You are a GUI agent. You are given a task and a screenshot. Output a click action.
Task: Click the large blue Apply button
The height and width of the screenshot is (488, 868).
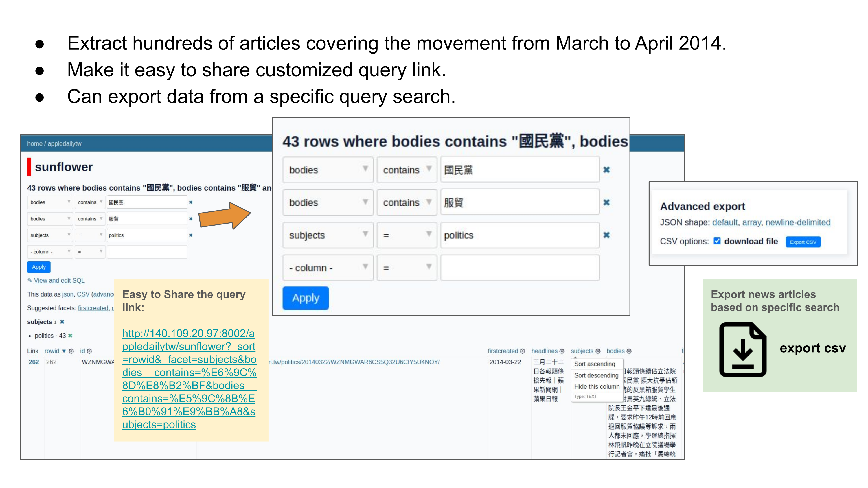(305, 298)
